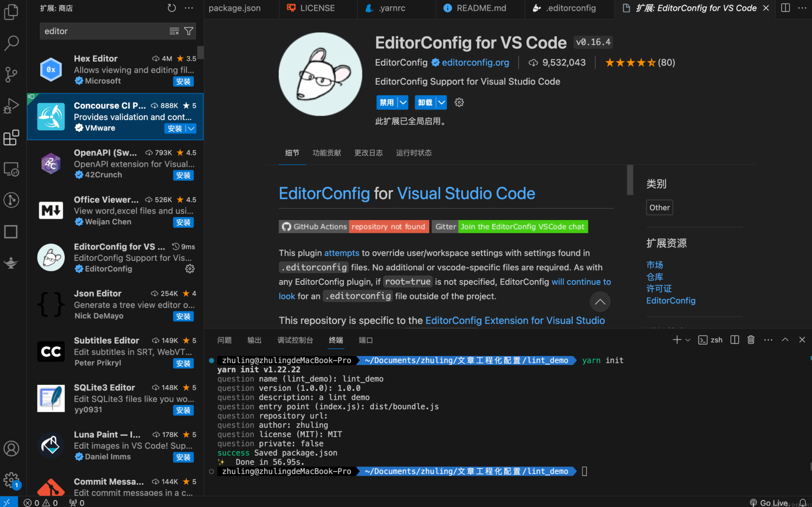Click the scroll-to-top arrow button
The image size is (812, 507).
coord(600,302)
